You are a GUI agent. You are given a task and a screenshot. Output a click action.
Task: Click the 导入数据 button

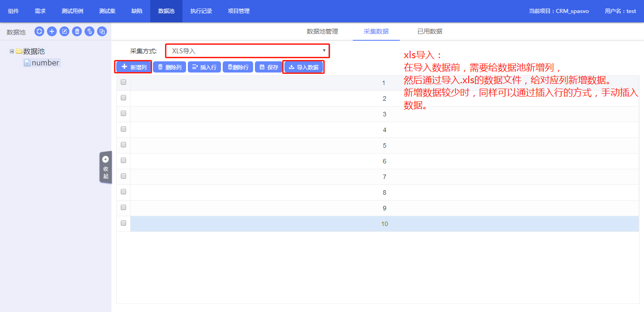304,67
